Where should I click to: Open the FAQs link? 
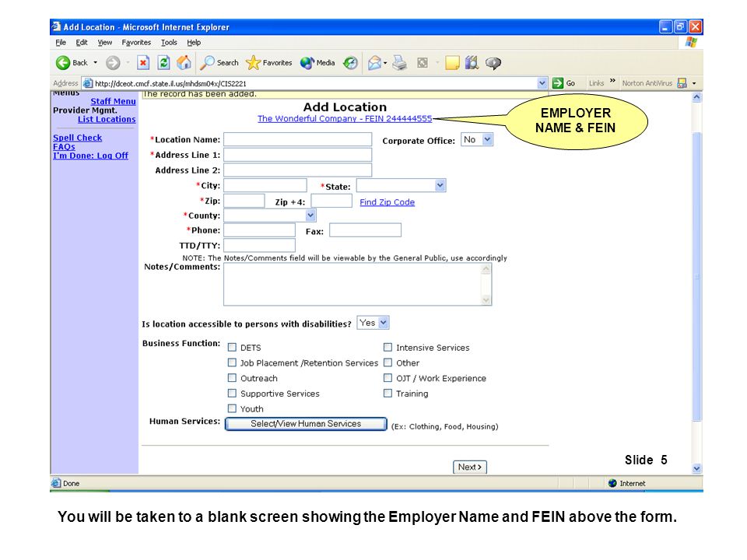pos(65,147)
